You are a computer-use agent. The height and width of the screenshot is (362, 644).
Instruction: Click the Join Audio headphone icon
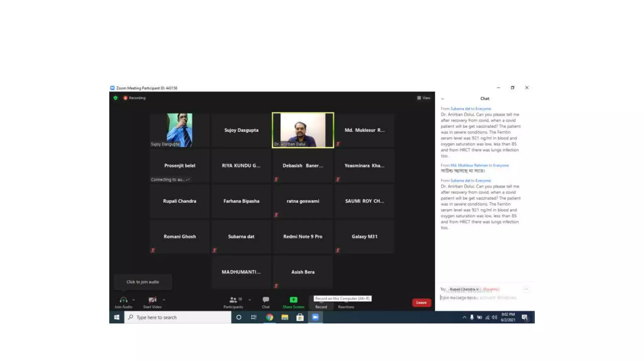point(123,300)
